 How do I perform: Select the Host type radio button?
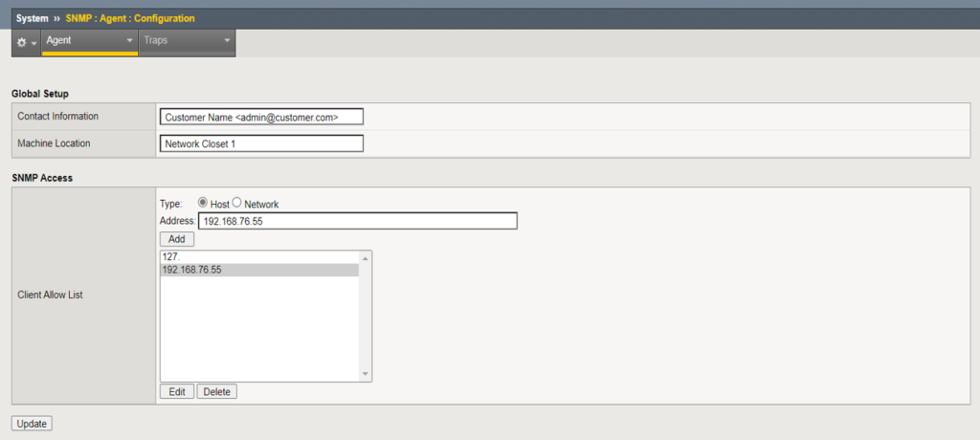pyautogui.click(x=202, y=204)
